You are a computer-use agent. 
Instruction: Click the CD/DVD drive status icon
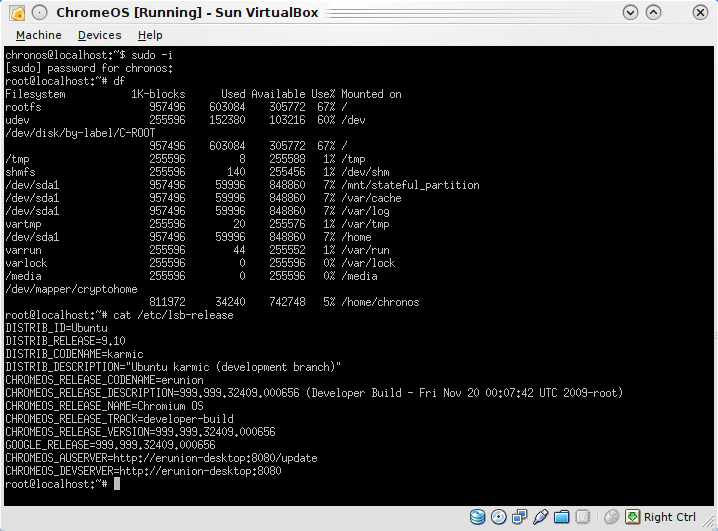pyautogui.click(x=499, y=517)
